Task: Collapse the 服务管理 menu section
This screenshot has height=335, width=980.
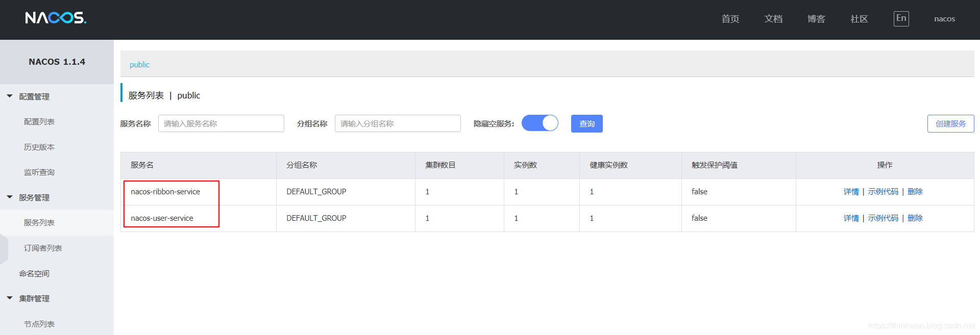Action: 34,197
